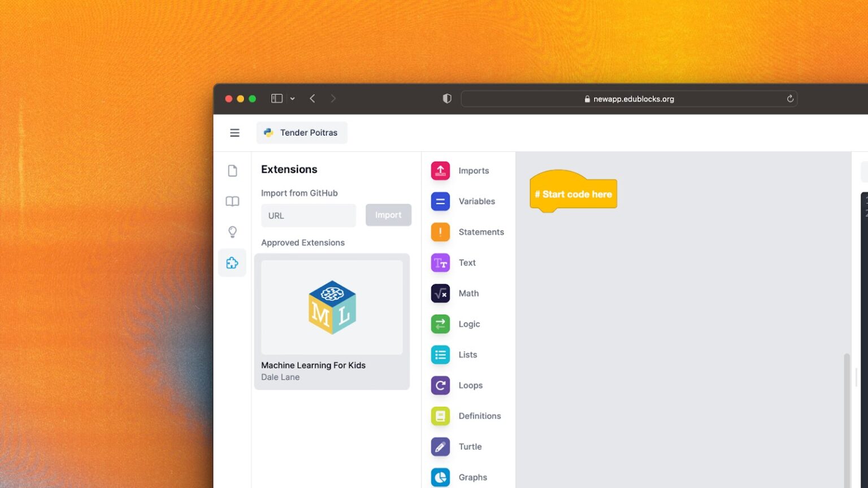This screenshot has width=868, height=488.
Task: Click the GitHub URL input field
Action: point(308,215)
